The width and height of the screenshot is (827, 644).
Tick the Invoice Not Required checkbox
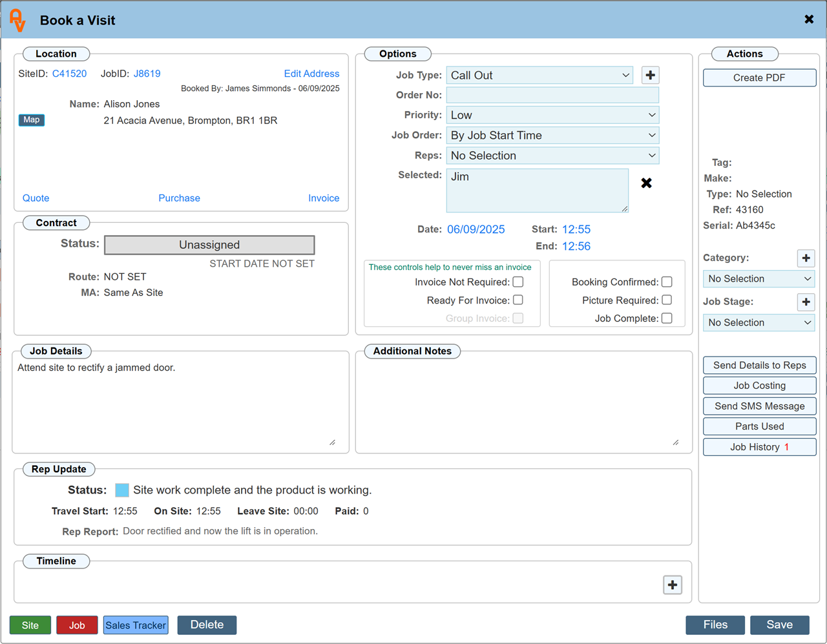(518, 282)
